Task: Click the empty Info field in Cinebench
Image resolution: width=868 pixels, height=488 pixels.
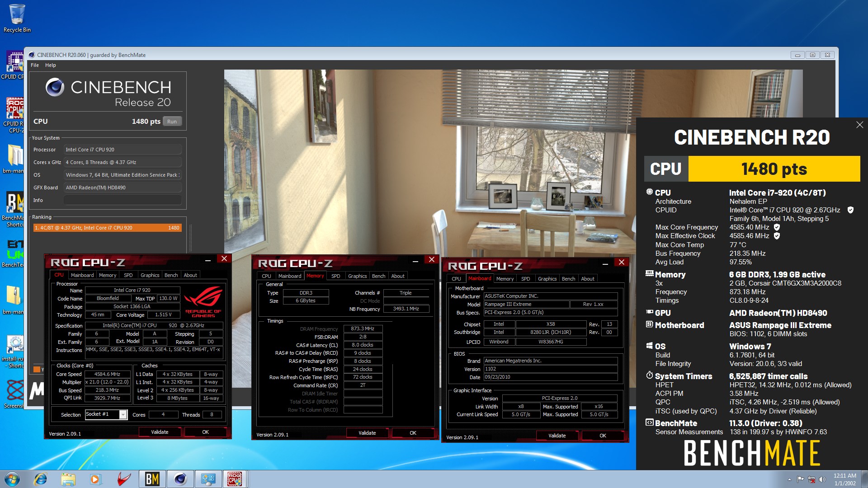Action: pyautogui.click(x=123, y=200)
